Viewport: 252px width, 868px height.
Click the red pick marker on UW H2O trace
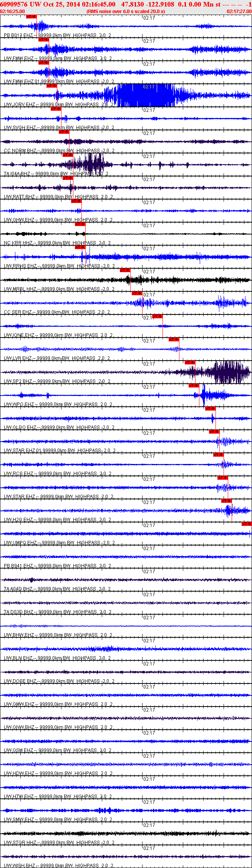pos(227,501)
